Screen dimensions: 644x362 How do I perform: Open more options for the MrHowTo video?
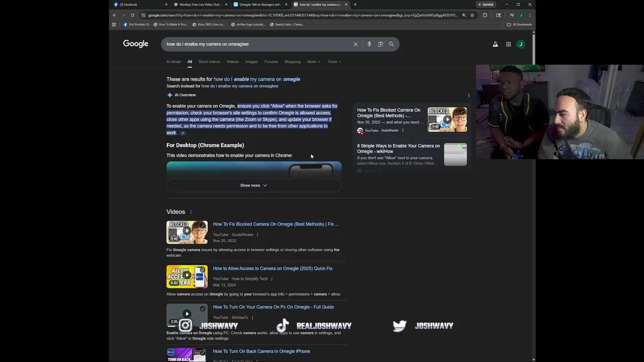pos(252,318)
